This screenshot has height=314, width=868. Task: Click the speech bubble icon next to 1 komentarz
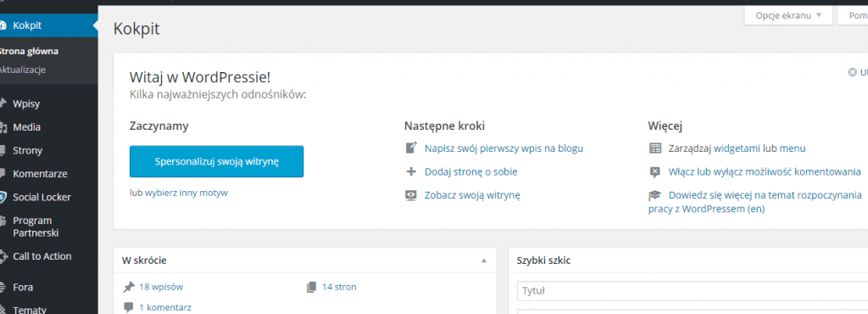(x=129, y=307)
